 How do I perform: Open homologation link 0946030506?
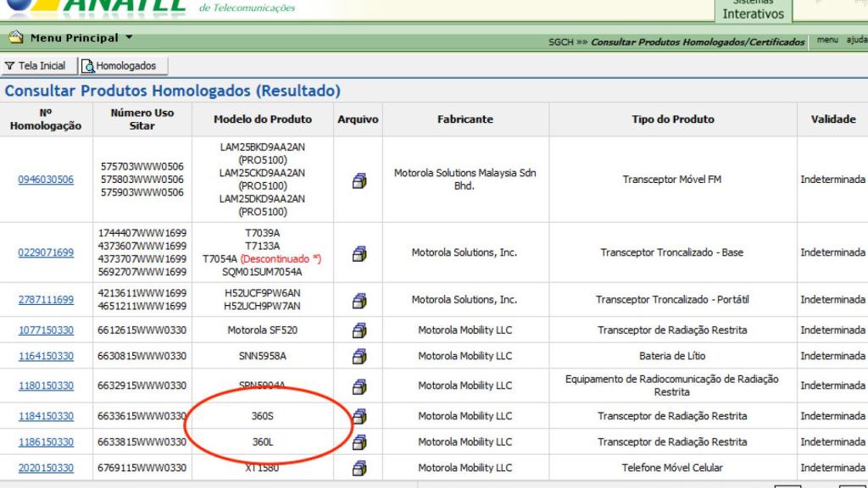point(46,180)
